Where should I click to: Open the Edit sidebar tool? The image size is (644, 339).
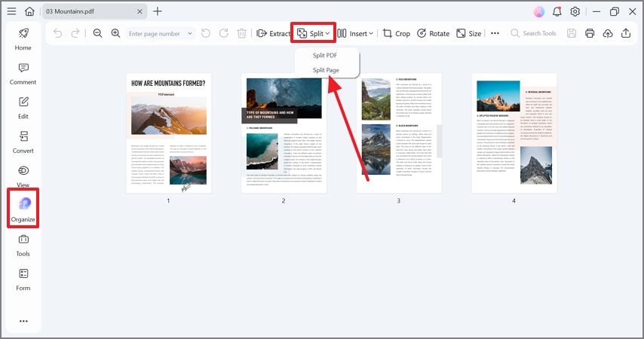(23, 108)
